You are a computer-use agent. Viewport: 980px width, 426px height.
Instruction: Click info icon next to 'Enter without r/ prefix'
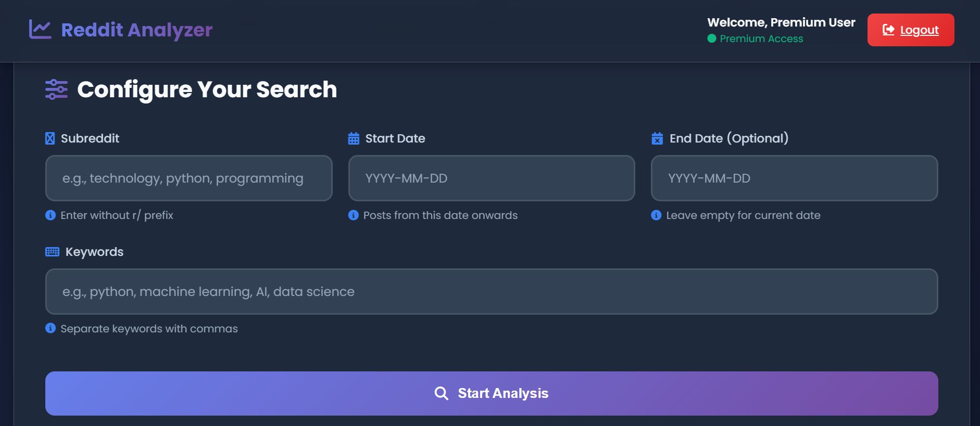51,215
